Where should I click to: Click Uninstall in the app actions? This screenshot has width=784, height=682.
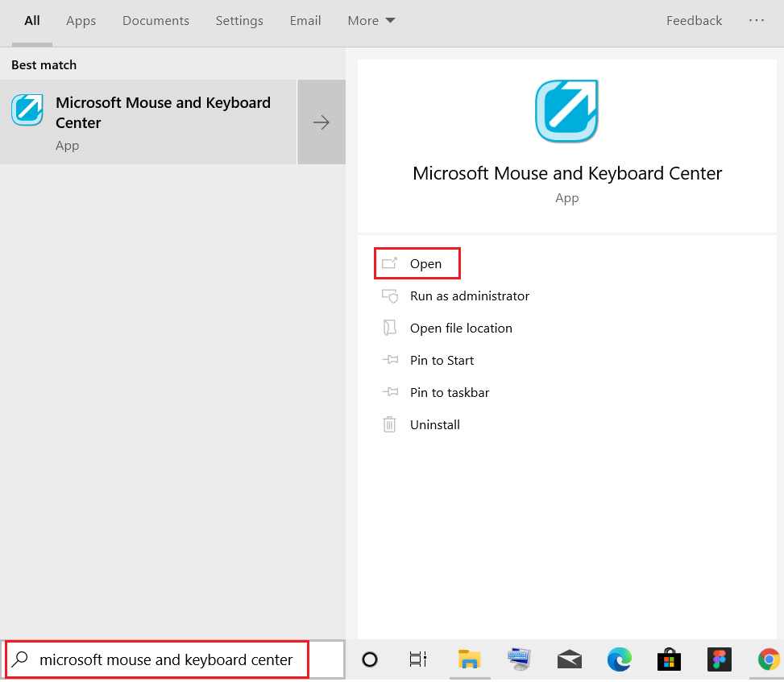pyautogui.click(x=434, y=425)
